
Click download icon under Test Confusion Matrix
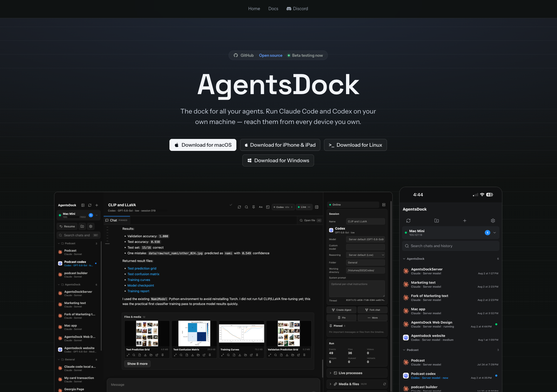192,355
